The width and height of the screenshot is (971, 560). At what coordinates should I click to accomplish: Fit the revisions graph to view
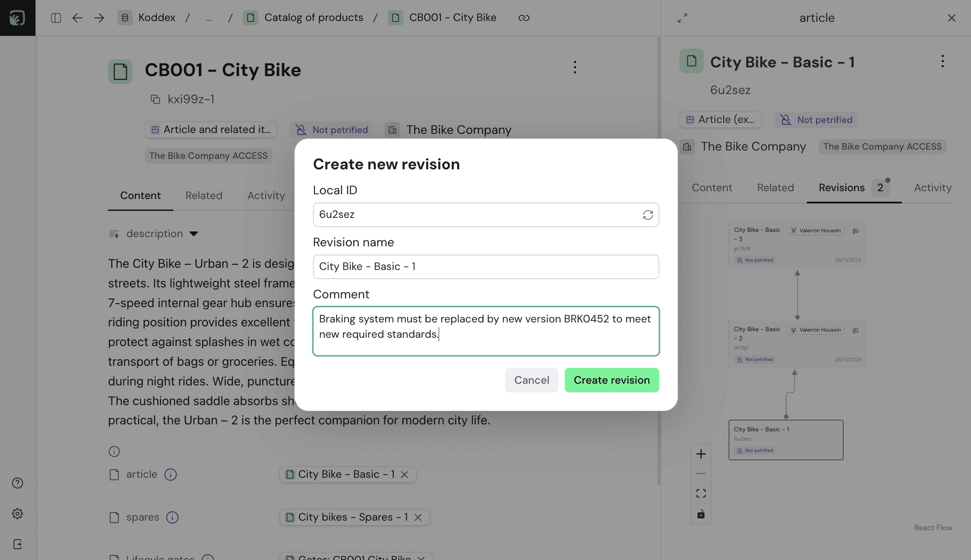point(701,493)
